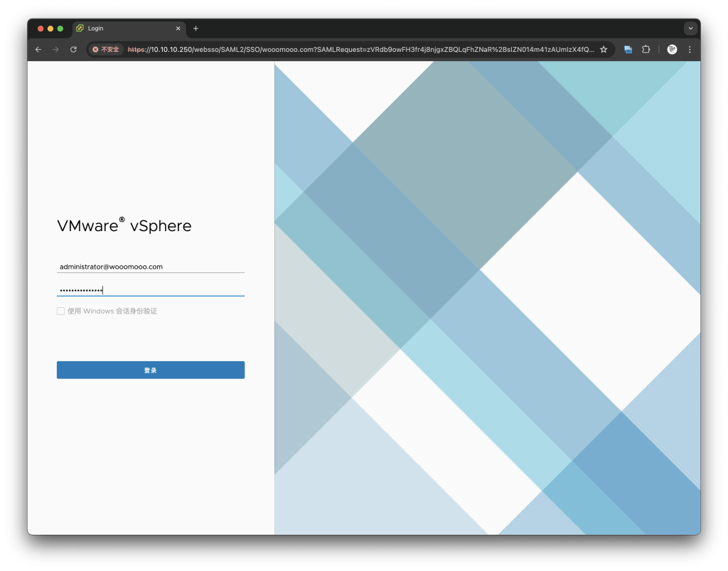Maximize the window with green button
The height and width of the screenshot is (571, 728).
pyautogui.click(x=60, y=28)
